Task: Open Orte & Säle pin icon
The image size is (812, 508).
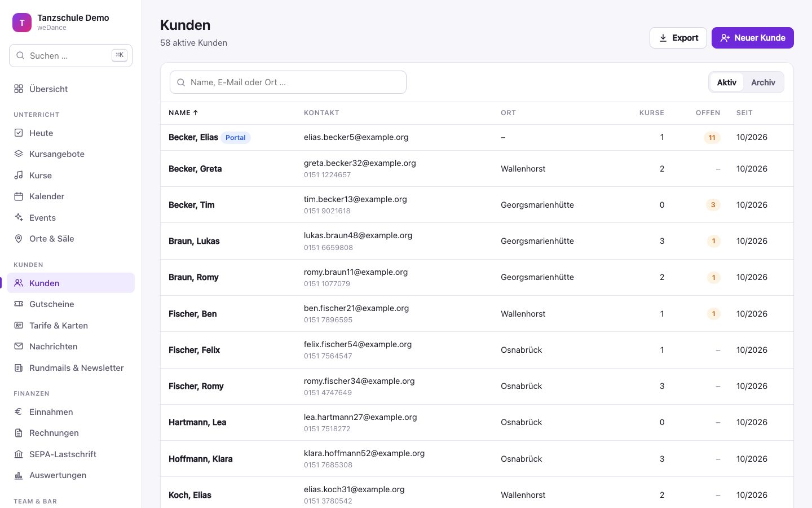Action: pos(19,238)
